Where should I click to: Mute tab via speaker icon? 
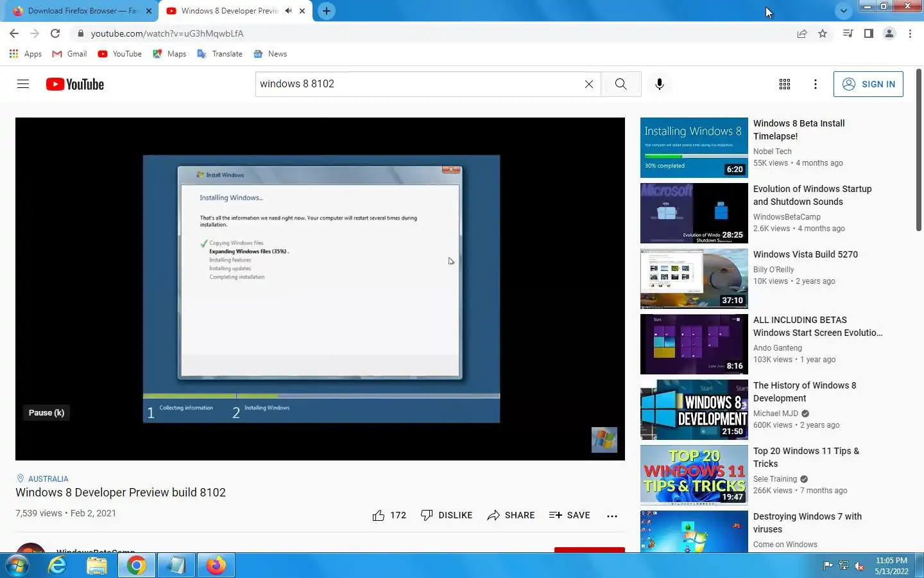289,11
